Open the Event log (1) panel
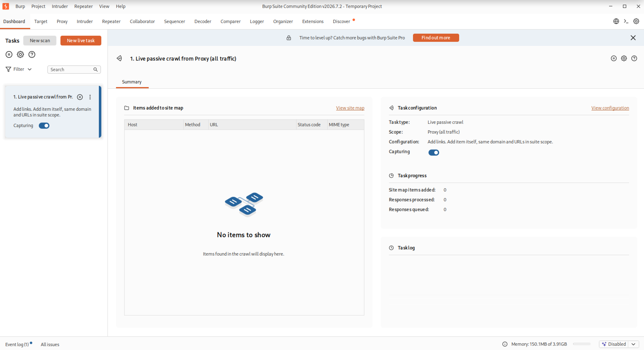This screenshot has width=644, height=350. pyautogui.click(x=17, y=344)
